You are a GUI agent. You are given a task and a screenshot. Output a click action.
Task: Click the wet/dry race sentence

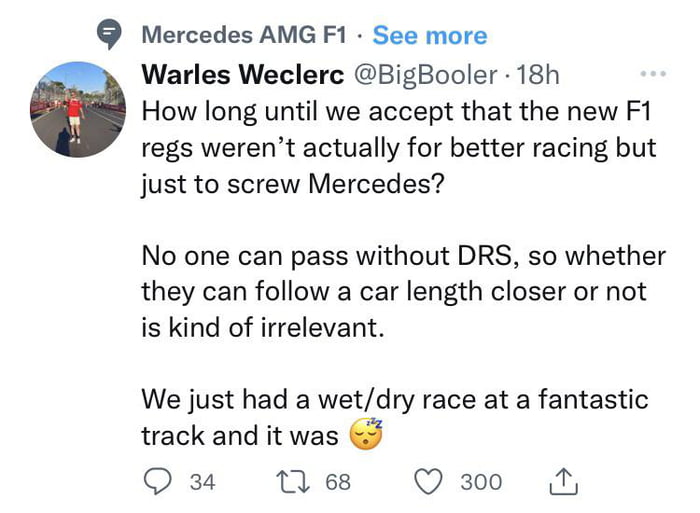[x=395, y=400]
